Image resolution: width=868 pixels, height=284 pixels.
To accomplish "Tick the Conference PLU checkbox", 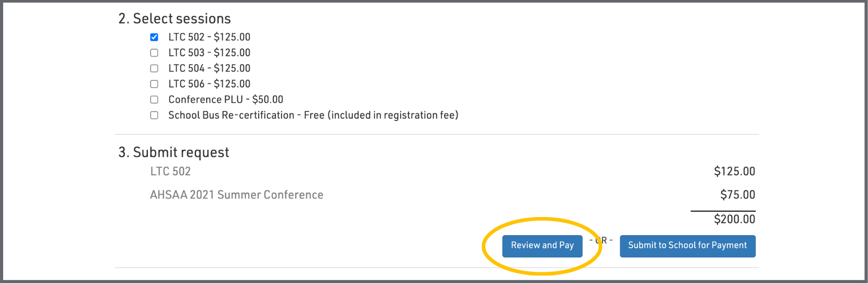I will [154, 99].
